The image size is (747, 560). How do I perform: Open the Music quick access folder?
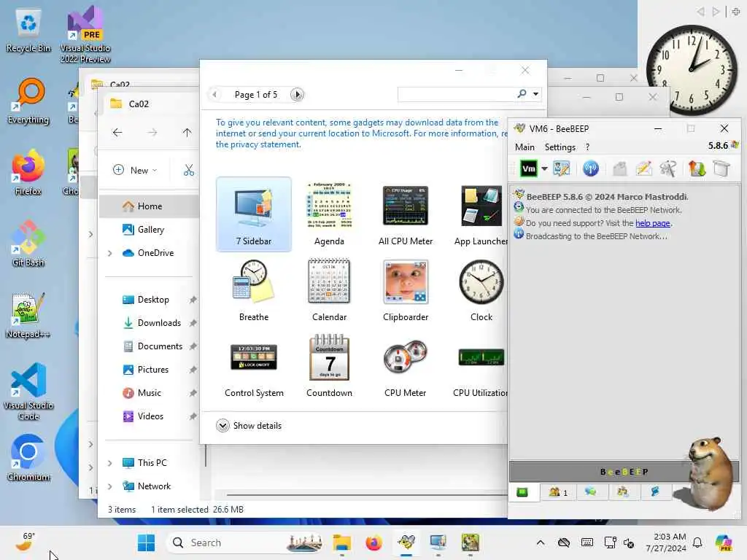149,393
